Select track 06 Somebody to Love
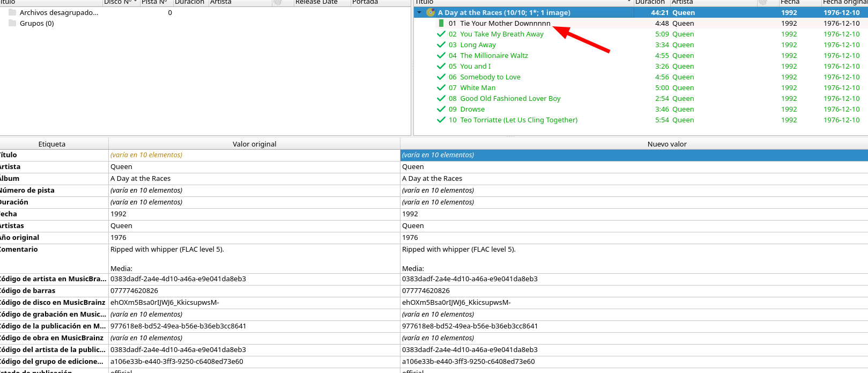This screenshot has width=868, height=373. click(641, 77)
